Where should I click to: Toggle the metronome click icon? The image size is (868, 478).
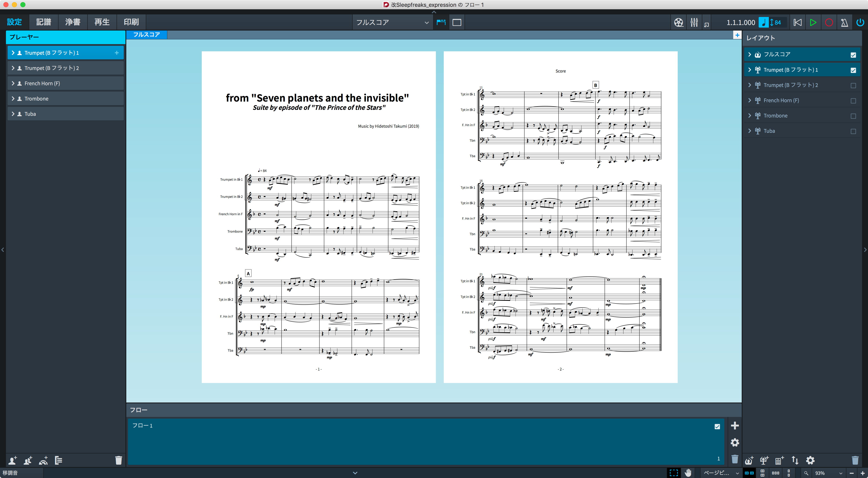tap(844, 22)
